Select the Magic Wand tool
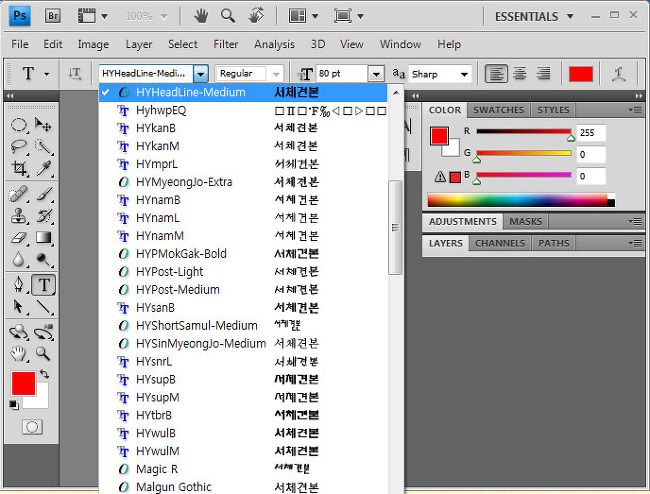 [43, 146]
